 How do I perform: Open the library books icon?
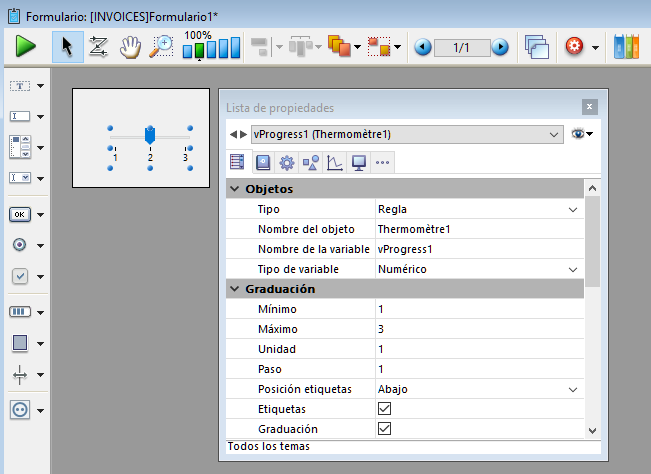tap(626, 47)
